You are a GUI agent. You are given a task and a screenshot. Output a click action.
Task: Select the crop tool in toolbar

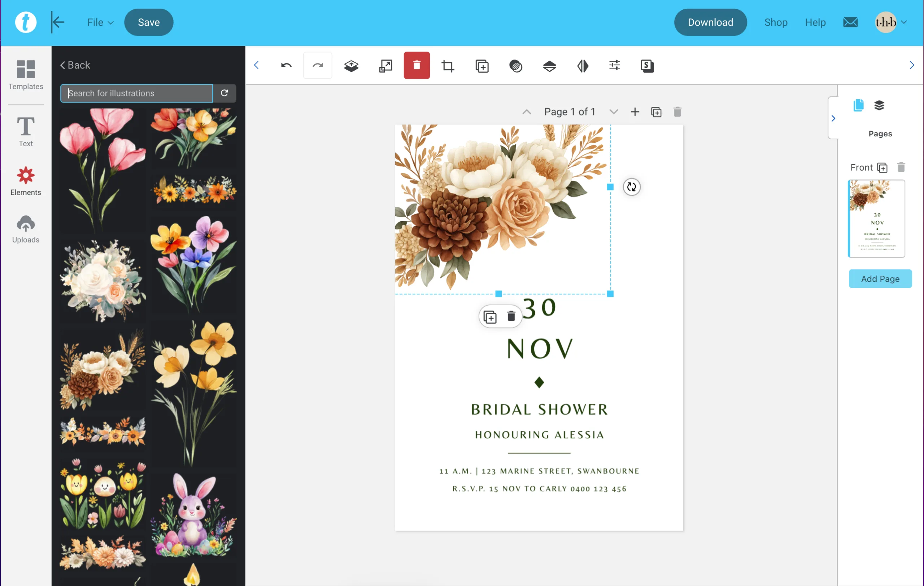[448, 66]
